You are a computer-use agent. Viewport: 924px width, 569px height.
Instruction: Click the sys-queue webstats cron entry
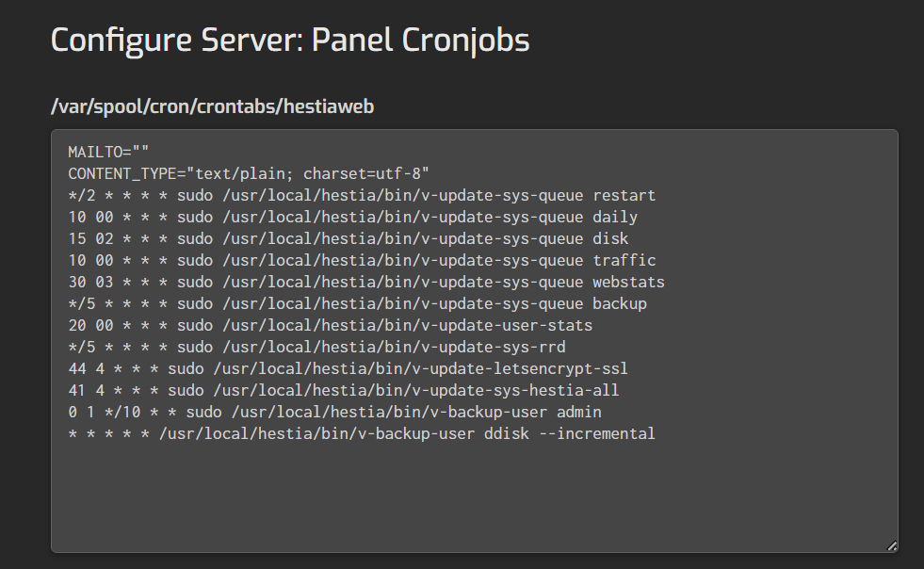(x=366, y=282)
